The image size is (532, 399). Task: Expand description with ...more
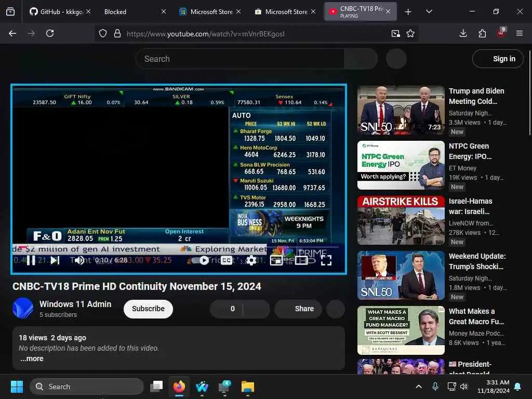(x=32, y=358)
